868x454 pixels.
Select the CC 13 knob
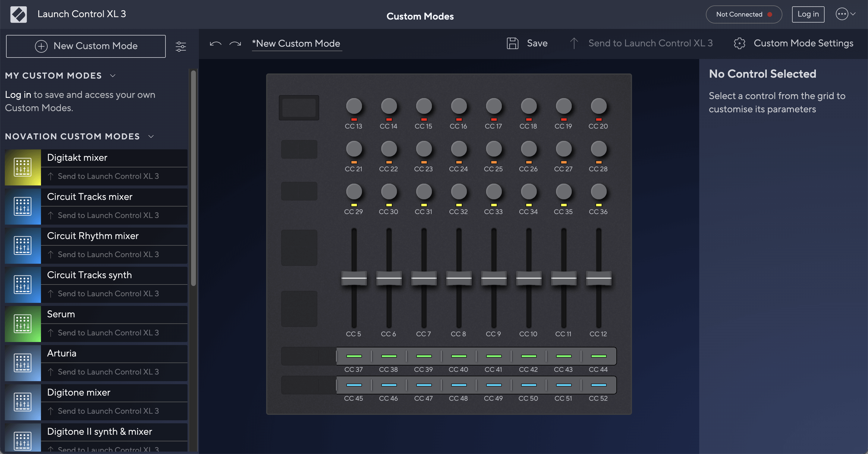[354, 106]
